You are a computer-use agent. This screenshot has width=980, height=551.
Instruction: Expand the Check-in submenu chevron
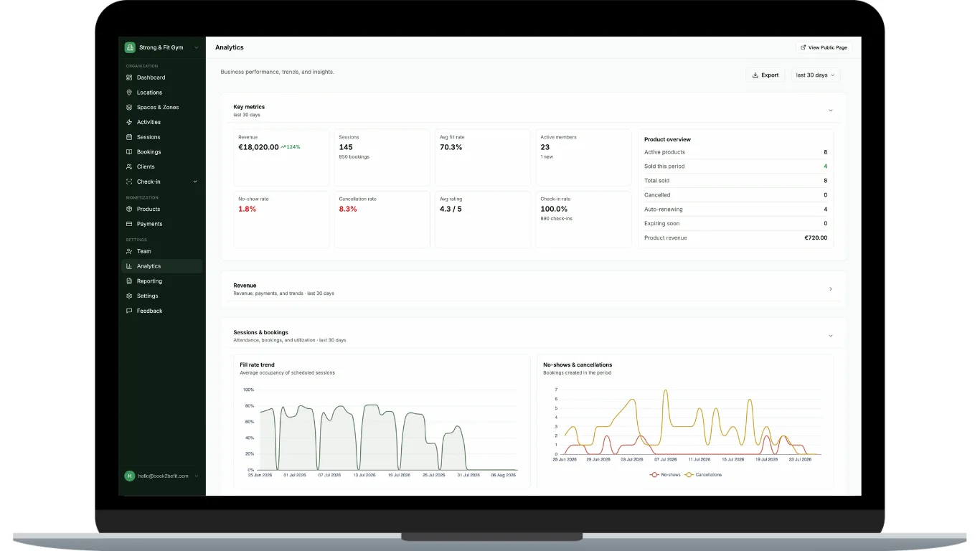[x=195, y=182]
